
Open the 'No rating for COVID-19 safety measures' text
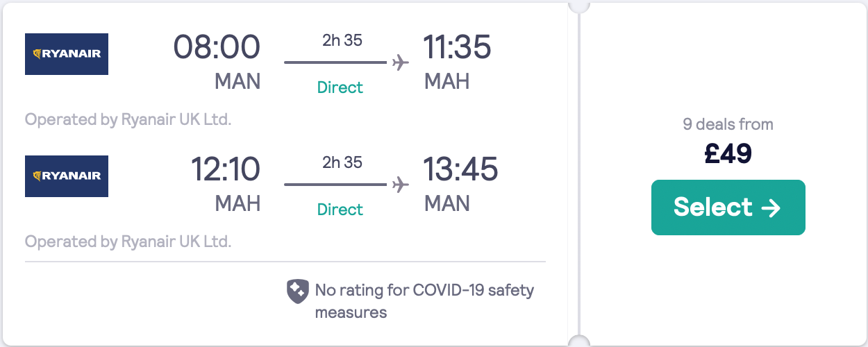point(424,301)
